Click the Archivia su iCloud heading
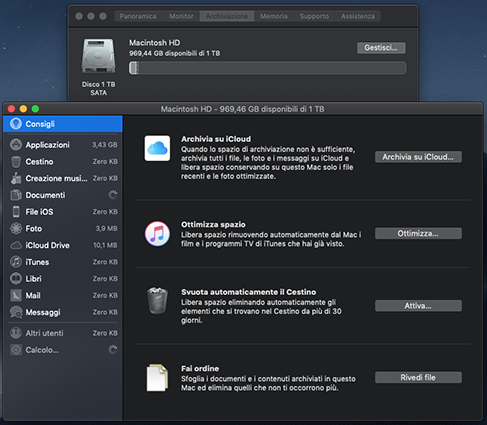The height and width of the screenshot is (425, 487). coord(216,139)
